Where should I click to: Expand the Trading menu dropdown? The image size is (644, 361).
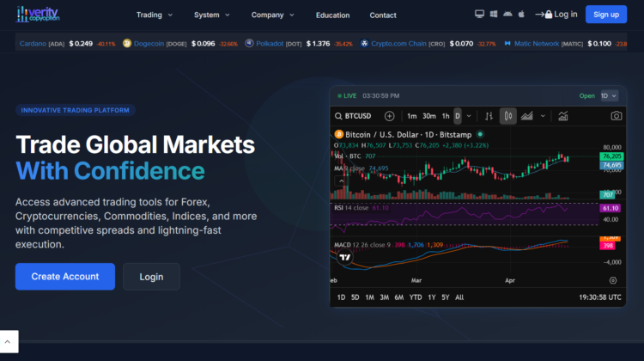pos(155,15)
